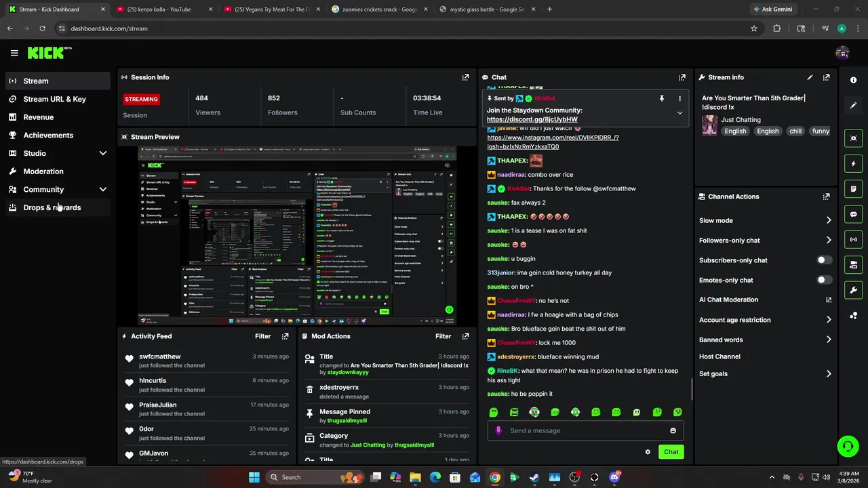Unpin the pinned chat message
Image resolution: width=868 pixels, height=488 pixels.
pos(662,98)
